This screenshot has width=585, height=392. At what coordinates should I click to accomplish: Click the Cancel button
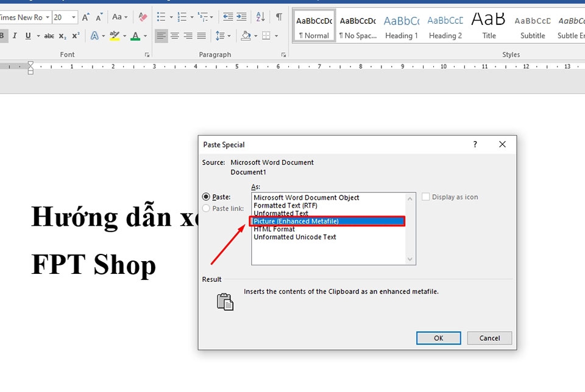coord(489,338)
